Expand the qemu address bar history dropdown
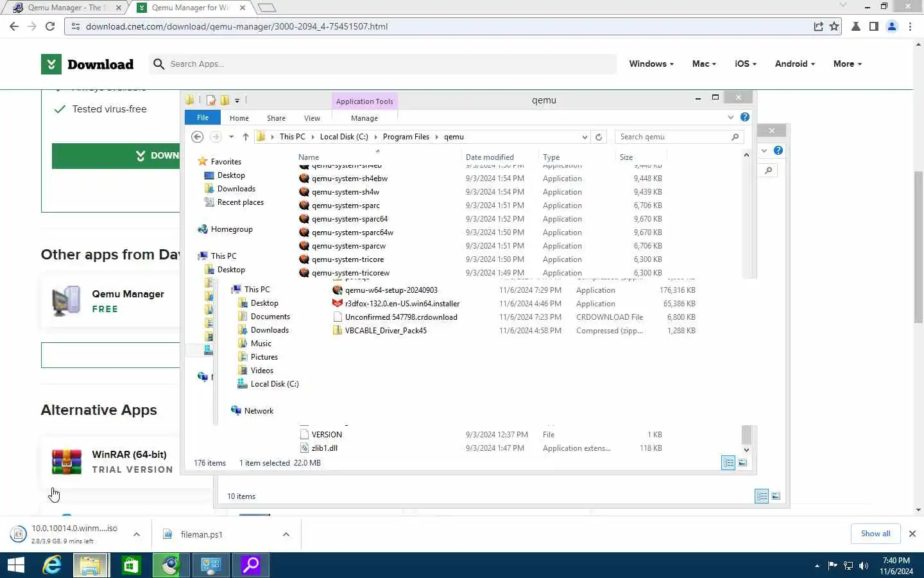The image size is (924, 578). [x=585, y=137]
